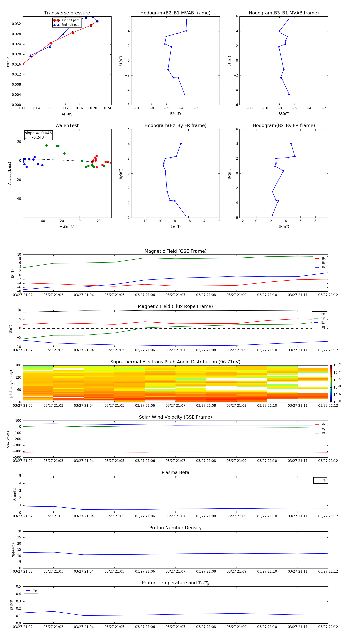Click the "Proton Number Density" title

point(175,528)
